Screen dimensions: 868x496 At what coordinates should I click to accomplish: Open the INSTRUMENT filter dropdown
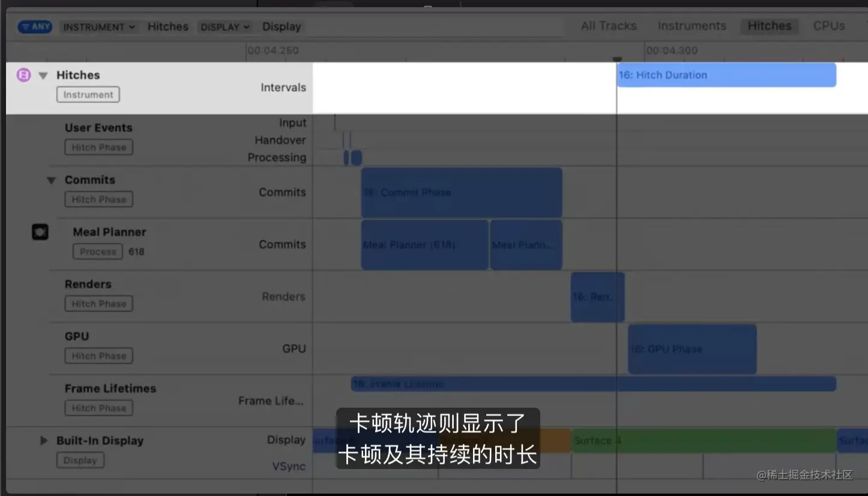[x=100, y=26]
